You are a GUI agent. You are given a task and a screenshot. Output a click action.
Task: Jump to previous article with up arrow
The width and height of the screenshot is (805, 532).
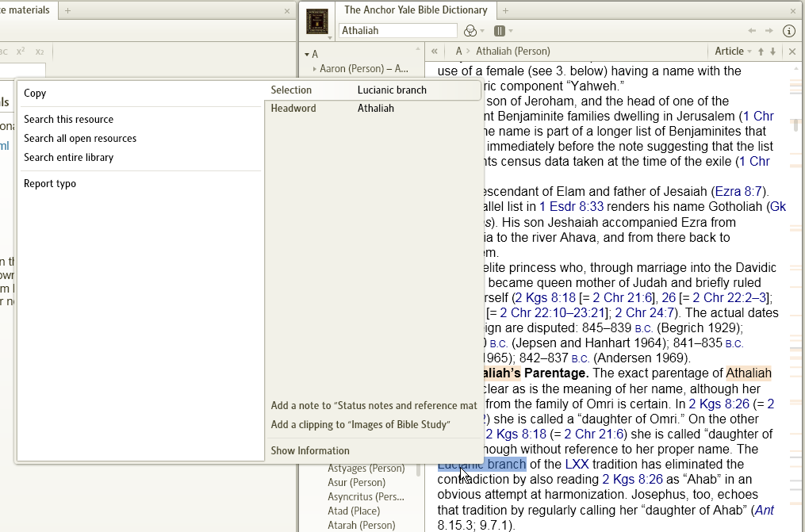click(x=761, y=52)
